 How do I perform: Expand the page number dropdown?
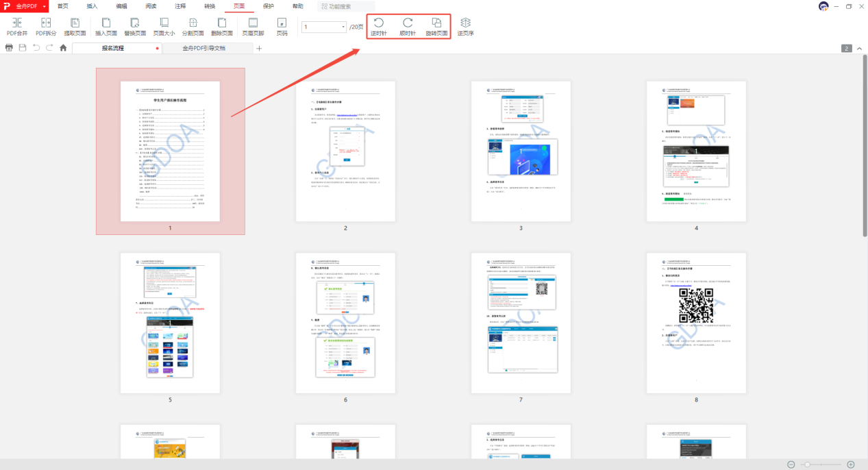click(x=343, y=27)
